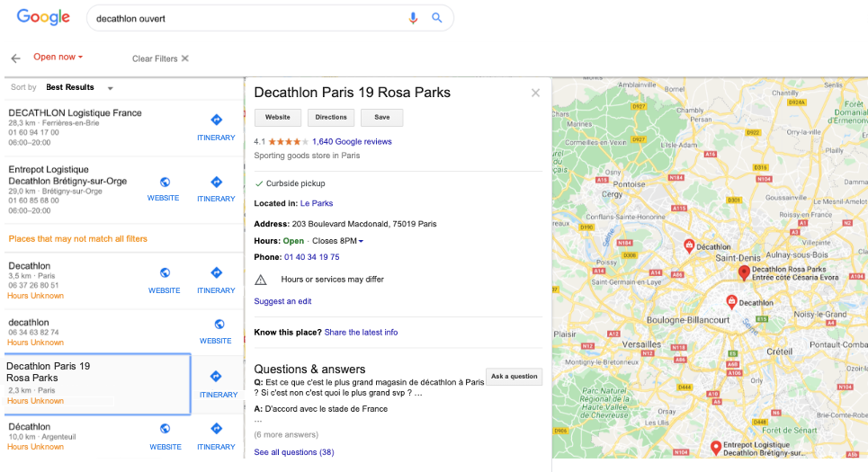Click the (6 more answers) text

click(x=286, y=434)
